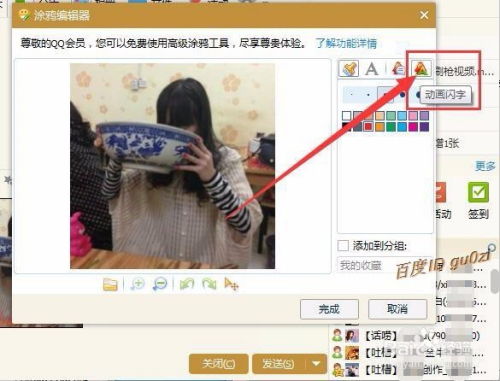Choose the dark purple color swatch
500x381 pixels.
click(424, 127)
